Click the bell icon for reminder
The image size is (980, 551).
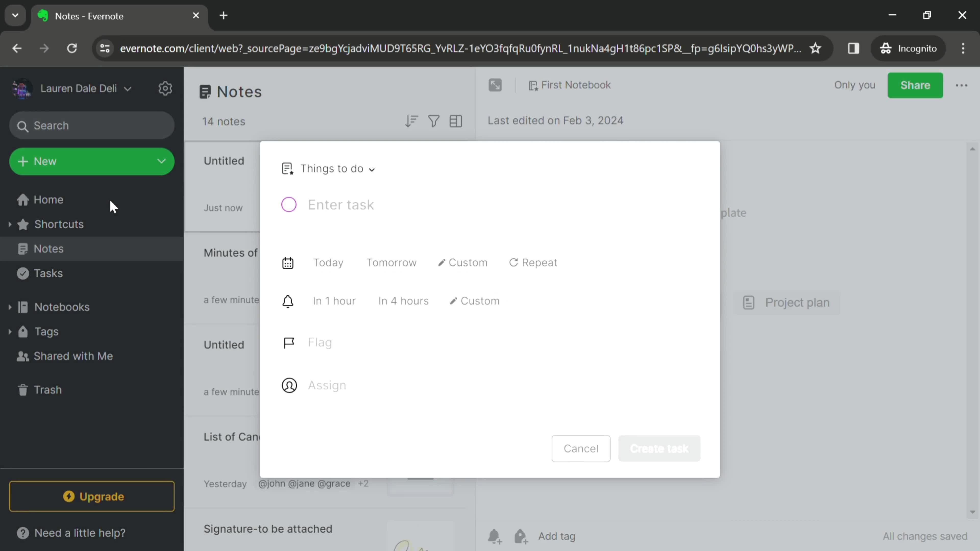coord(288,301)
